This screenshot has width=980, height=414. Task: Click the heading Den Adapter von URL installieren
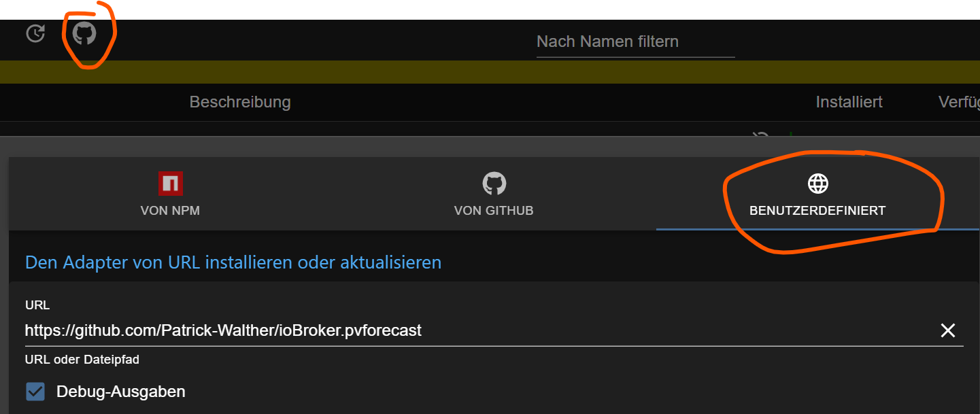pos(233,262)
